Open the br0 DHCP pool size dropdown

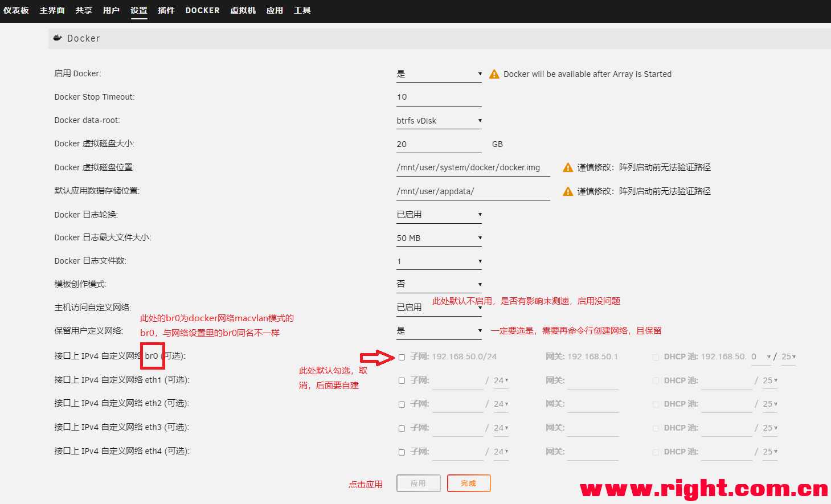(788, 357)
